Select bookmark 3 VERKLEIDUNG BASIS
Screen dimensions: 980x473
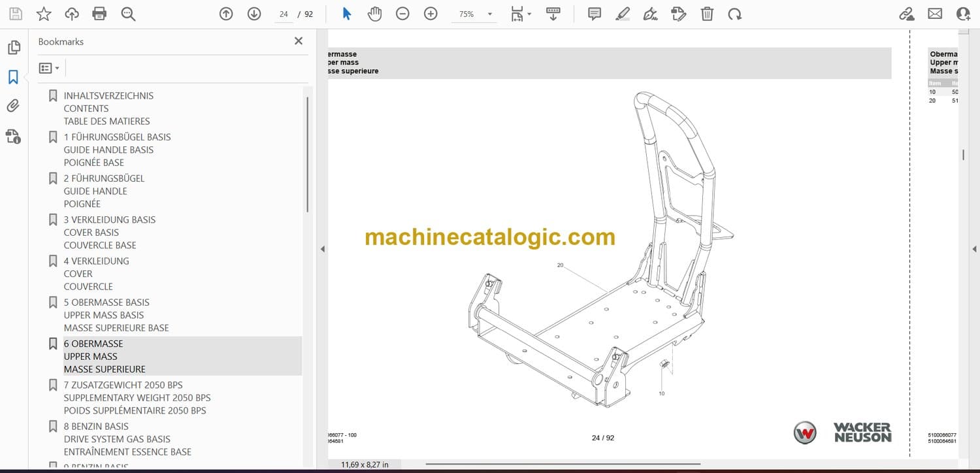(x=109, y=220)
